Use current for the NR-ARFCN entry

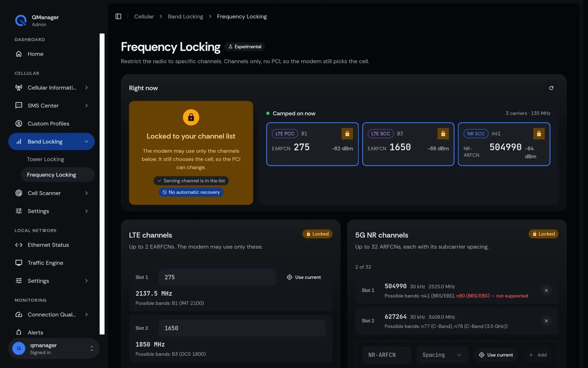click(496, 355)
